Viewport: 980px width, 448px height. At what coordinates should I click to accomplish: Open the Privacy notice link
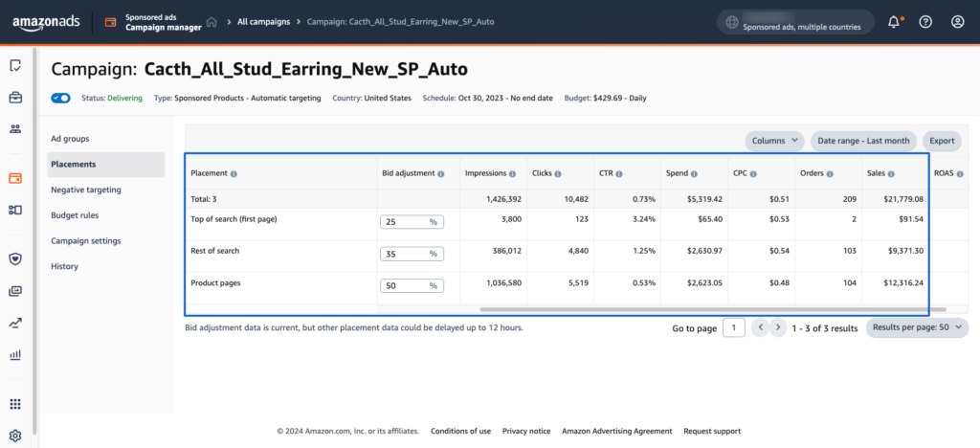point(526,431)
